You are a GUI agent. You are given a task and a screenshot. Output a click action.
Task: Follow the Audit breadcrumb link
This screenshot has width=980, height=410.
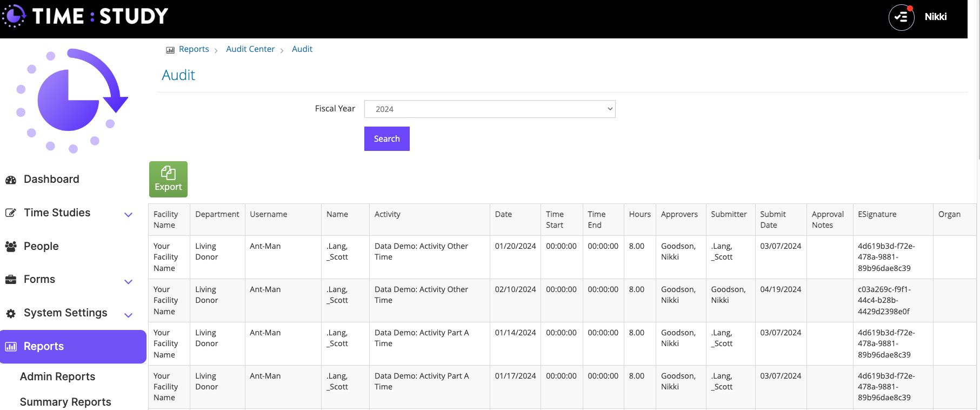302,49
